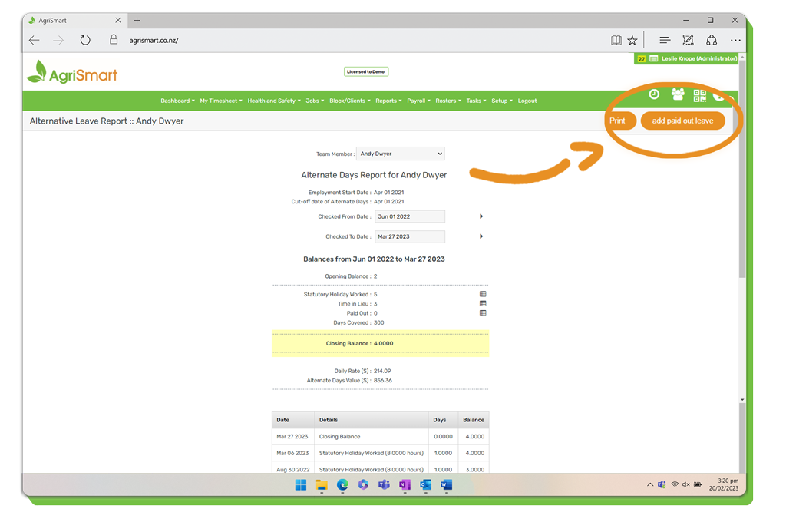Open the Team Member dropdown
Viewport: 786px width, 532px height.
(x=400, y=154)
